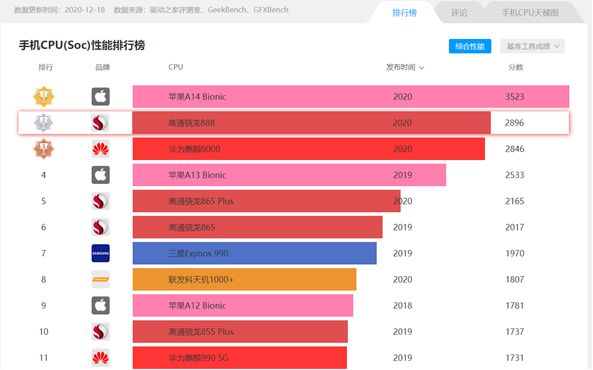The height and width of the screenshot is (370, 593).
Task: Click release year 2018 in A12 Bionic row
Action: click(x=402, y=305)
